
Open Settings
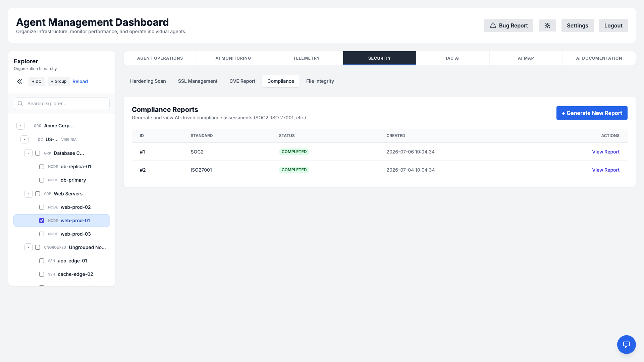point(577,25)
